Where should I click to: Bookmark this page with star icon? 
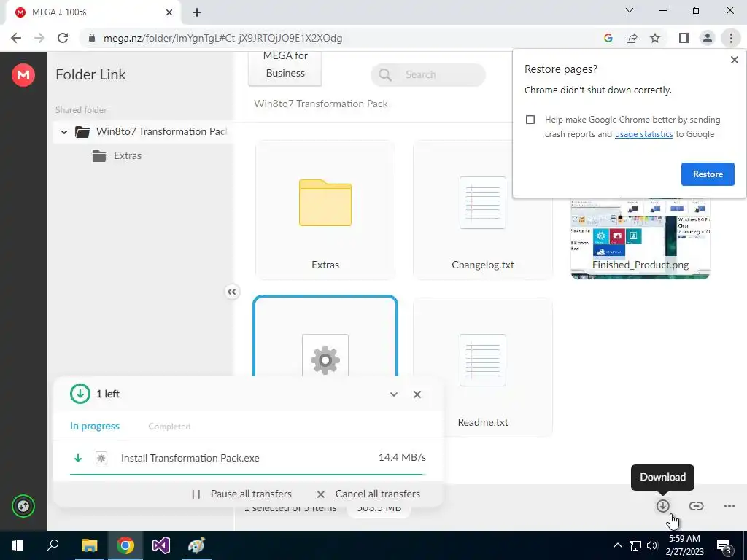pyautogui.click(x=655, y=38)
